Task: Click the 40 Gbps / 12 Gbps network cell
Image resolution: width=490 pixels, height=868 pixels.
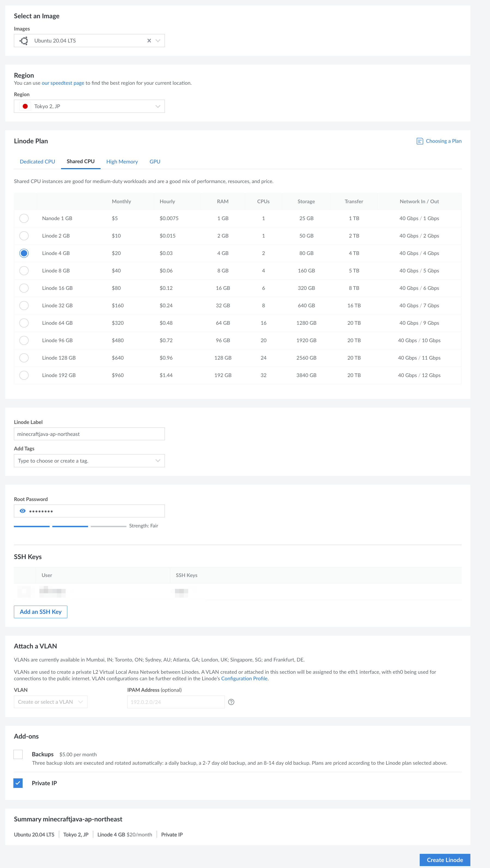Action: tap(419, 375)
